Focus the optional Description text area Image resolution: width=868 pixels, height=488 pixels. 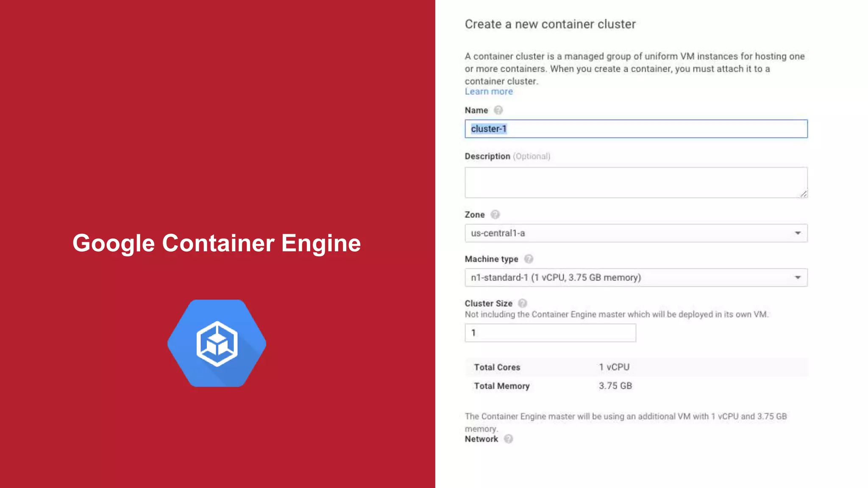tap(636, 182)
